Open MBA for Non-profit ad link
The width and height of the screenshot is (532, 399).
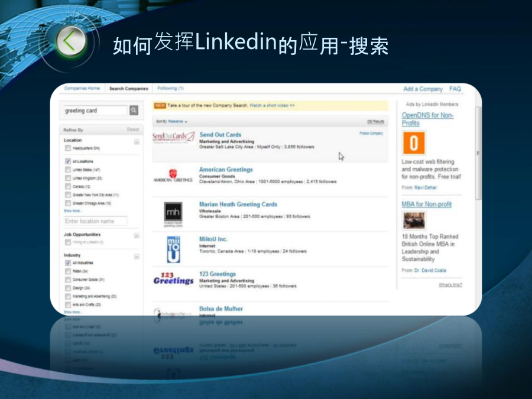click(426, 205)
